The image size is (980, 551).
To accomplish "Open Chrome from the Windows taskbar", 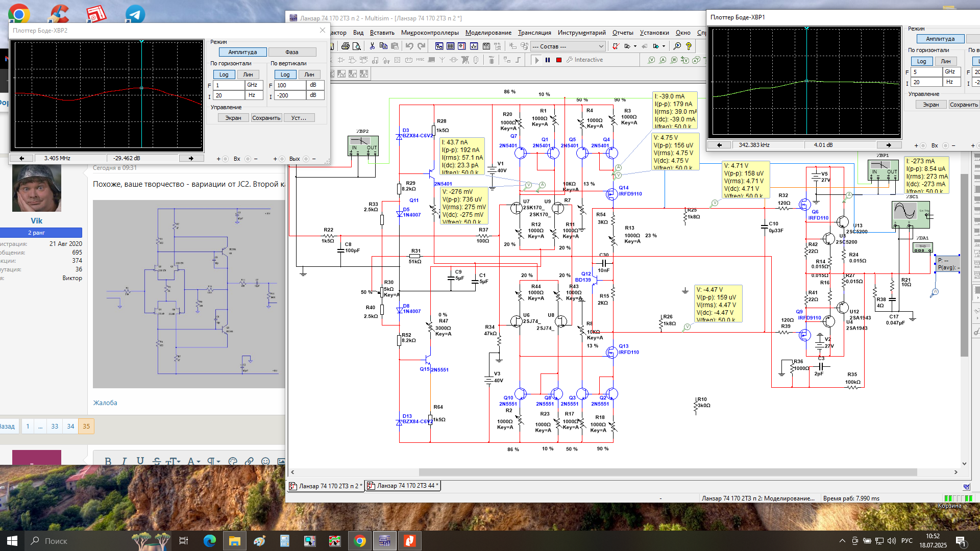I will (x=360, y=541).
